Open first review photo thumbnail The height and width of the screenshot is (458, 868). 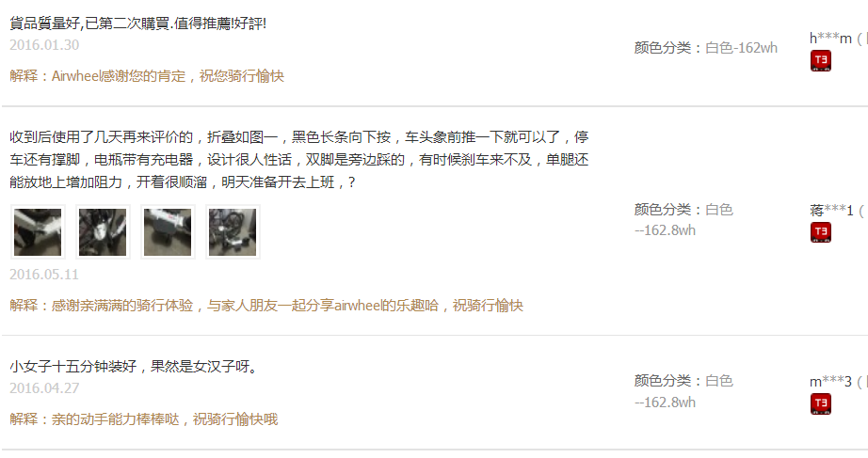click(x=38, y=232)
